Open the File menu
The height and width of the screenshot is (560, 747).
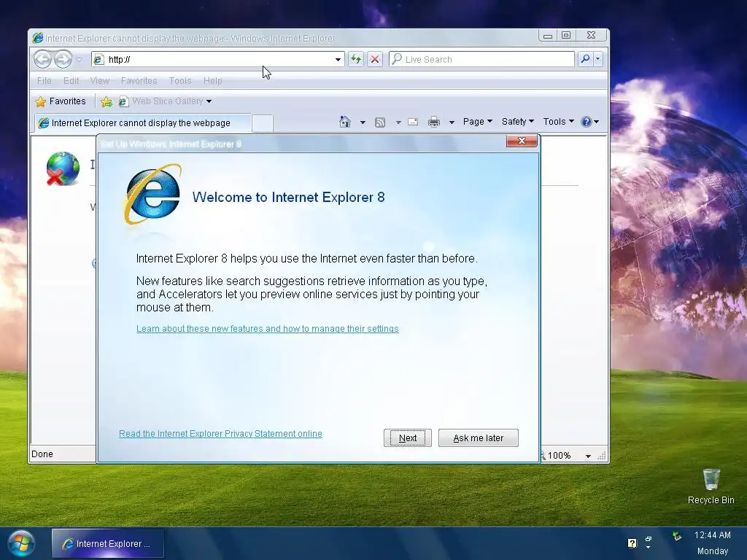(x=44, y=80)
